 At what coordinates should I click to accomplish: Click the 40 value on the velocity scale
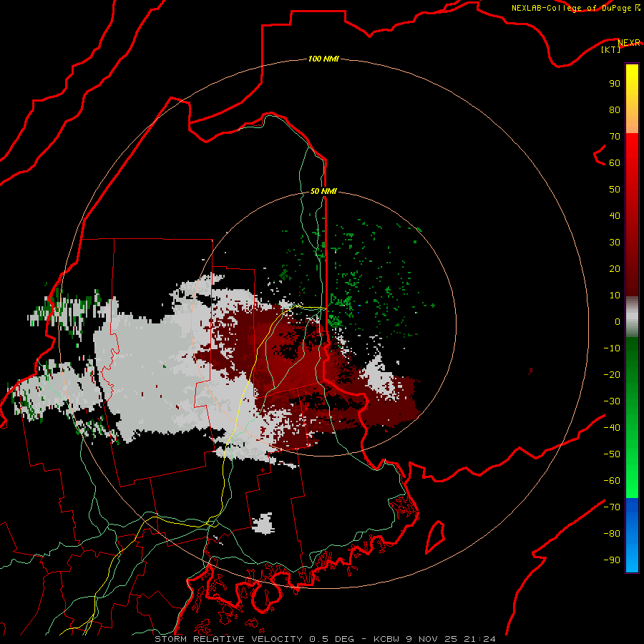point(615,216)
